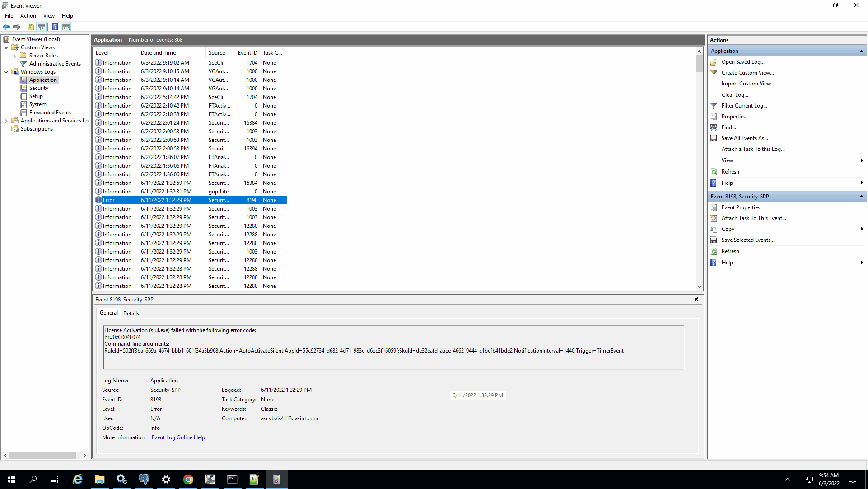Collapse the Application actions section header
The image size is (868, 489).
click(x=861, y=51)
